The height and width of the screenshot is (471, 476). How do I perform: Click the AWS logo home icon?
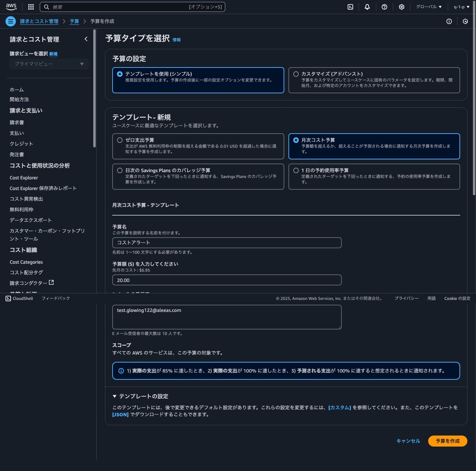click(11, 7)
